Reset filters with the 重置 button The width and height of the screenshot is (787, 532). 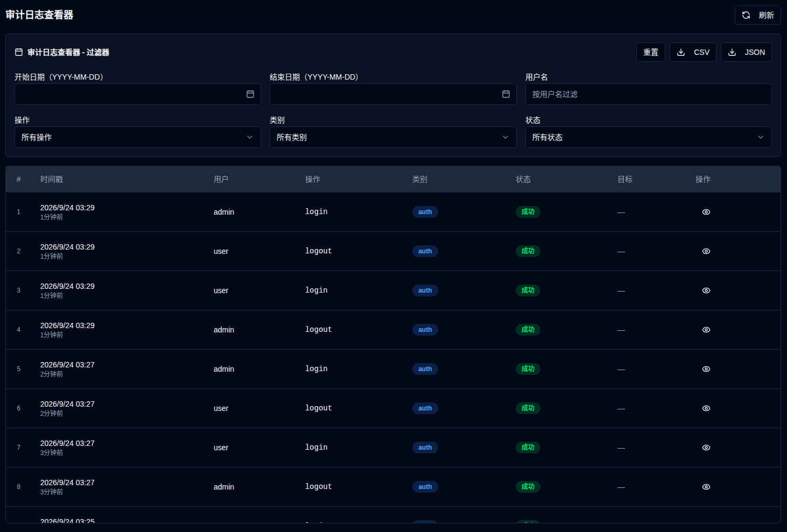coord(650,52)
